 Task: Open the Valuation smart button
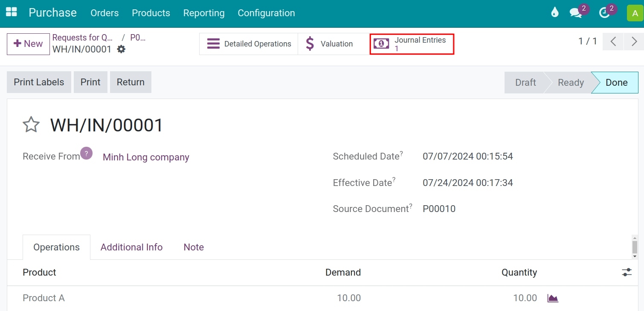pos(334,44)
